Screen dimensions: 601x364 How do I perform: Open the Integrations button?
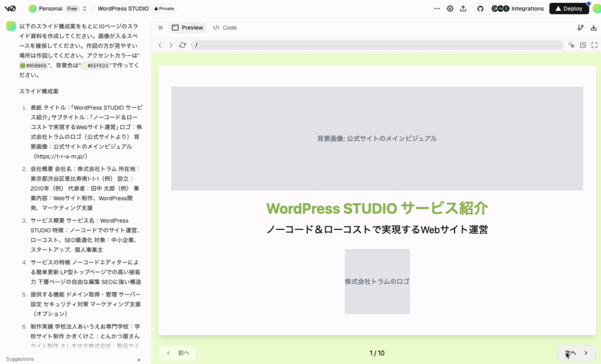518,8
